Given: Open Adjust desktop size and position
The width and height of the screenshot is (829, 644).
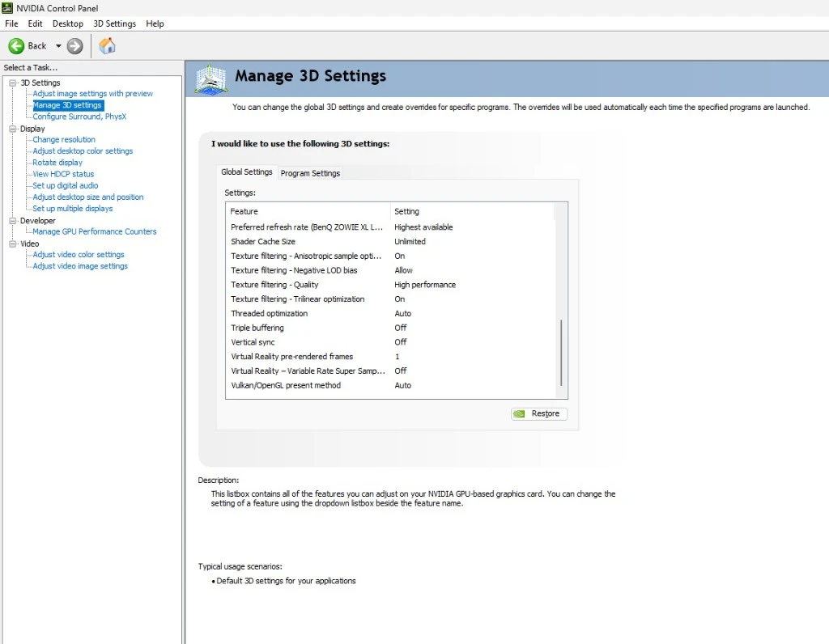Looking at the screenshot, I should [87, 197].
